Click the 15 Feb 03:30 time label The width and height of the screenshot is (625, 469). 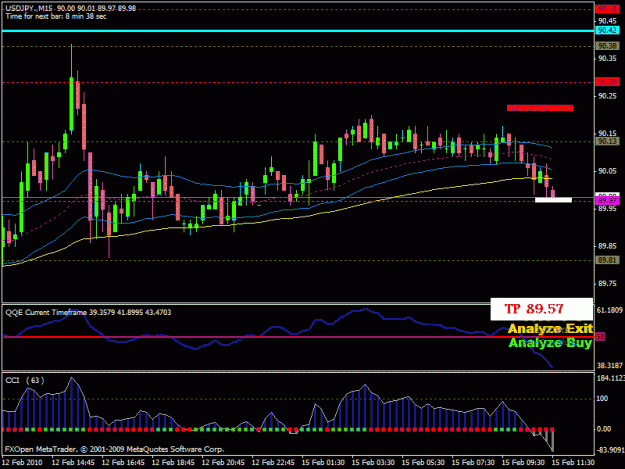click(373, 463)
